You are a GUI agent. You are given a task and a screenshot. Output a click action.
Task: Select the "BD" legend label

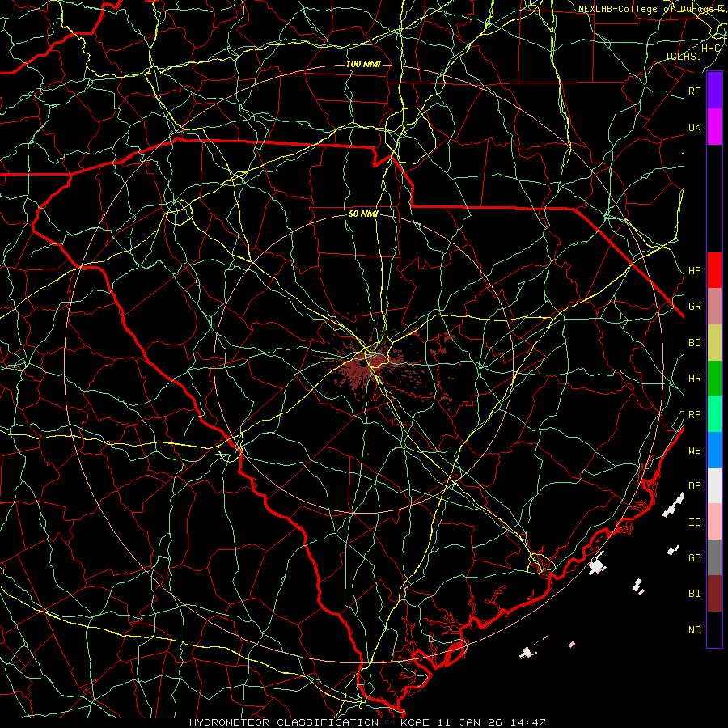click(x=694, y=343)
